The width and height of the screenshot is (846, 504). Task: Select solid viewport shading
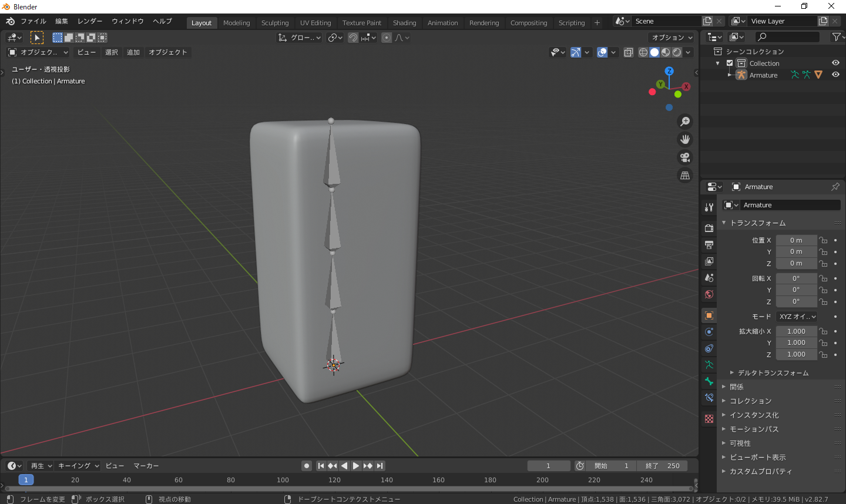click(x=654, y=52)
